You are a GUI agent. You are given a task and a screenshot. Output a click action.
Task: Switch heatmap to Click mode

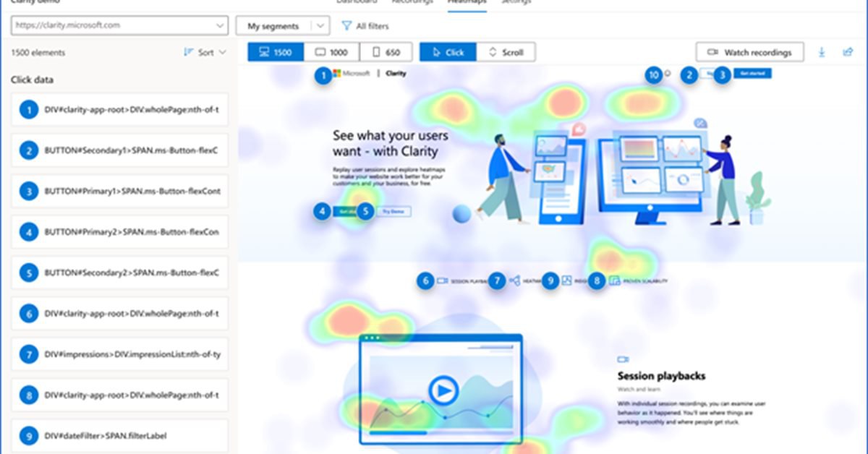click(448, 52)
